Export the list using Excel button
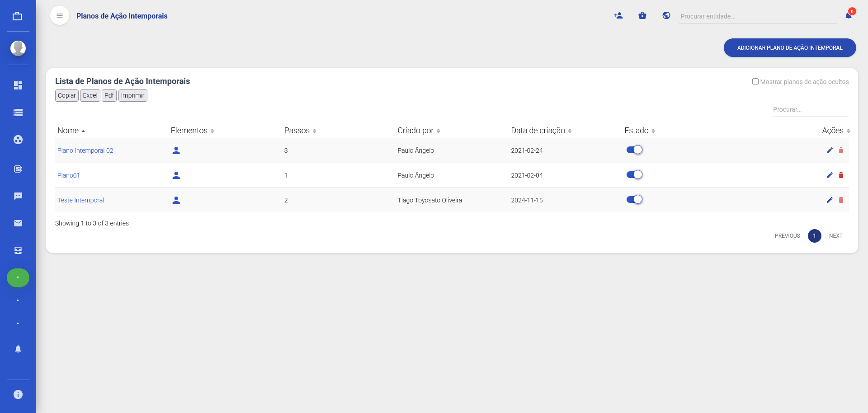 [x=90, y=95]
